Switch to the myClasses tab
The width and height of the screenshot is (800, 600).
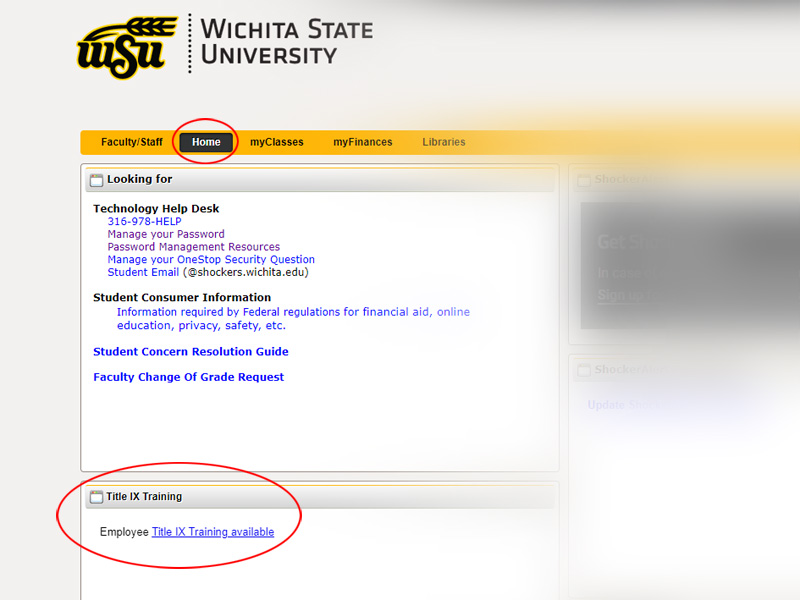tap(277, 142)
